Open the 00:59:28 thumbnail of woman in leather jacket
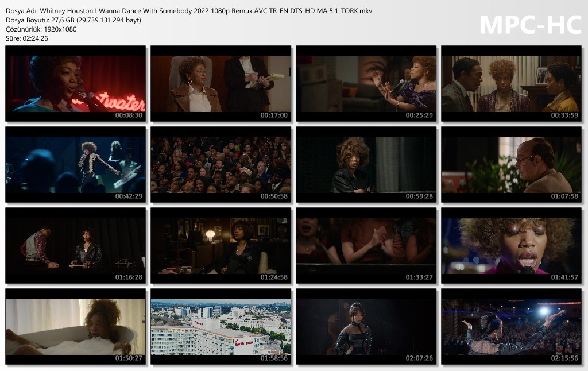Viewport: 588px width, 371px height. [366, 165]
